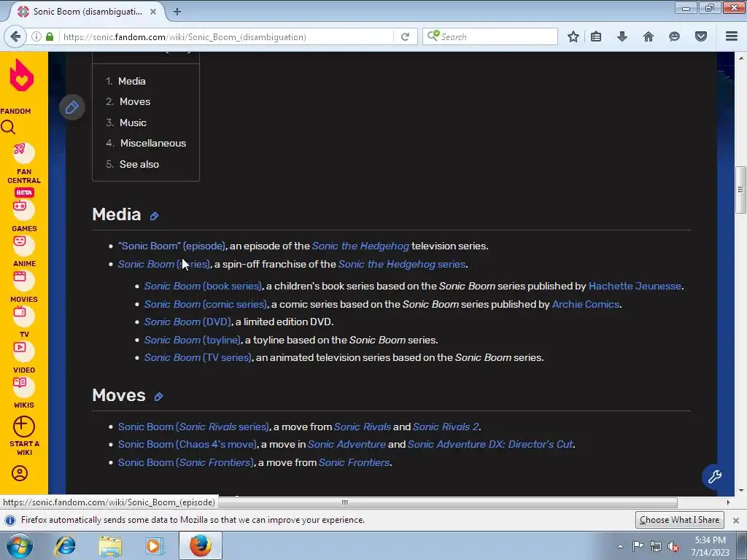Bookmark this page with the star icon
747x560 pixels.
click(x=573, y=36)
